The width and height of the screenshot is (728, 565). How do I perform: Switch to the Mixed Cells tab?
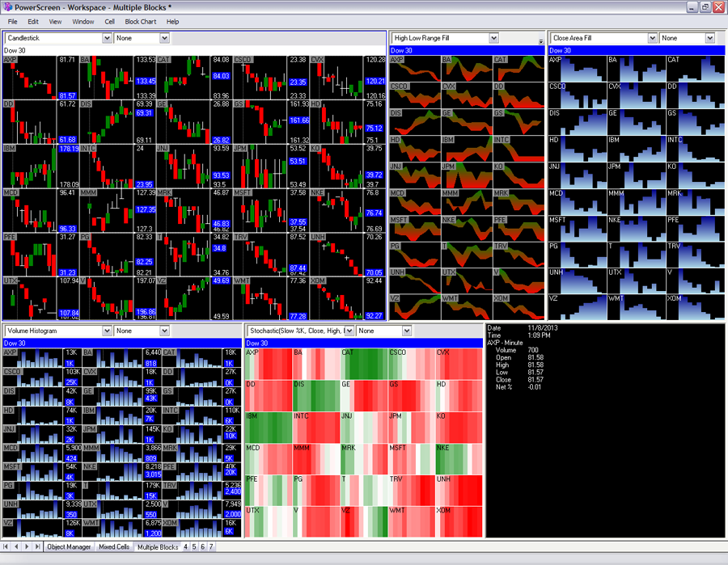[x=114, y=547]
